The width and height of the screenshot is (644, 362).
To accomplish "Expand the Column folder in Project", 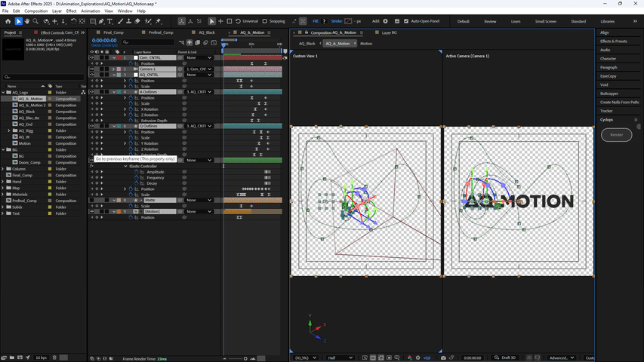I will point(3,169).
